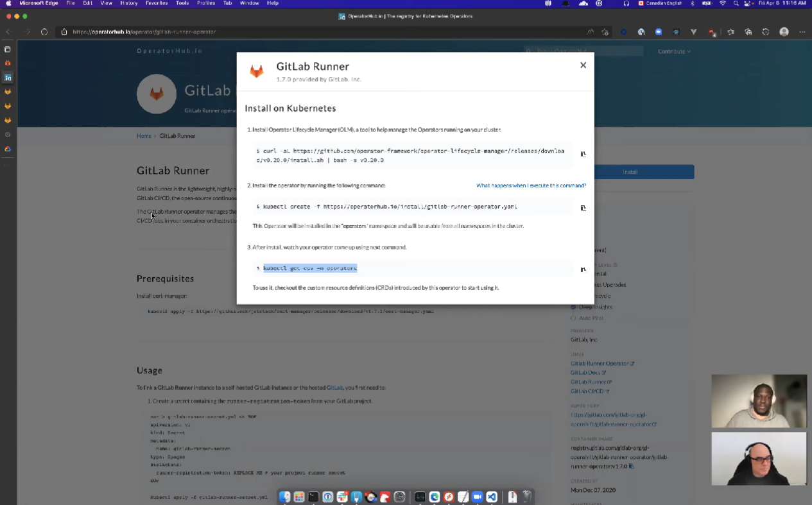Open 'What happens when I execute this command?'
This screenshot has height=505, width=812.
pyautogui.click(x=531, y=185)
